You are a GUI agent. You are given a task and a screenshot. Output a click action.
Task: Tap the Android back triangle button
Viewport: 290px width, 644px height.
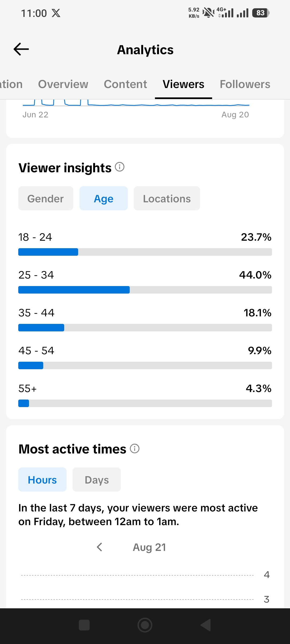[x=206, y=625]
